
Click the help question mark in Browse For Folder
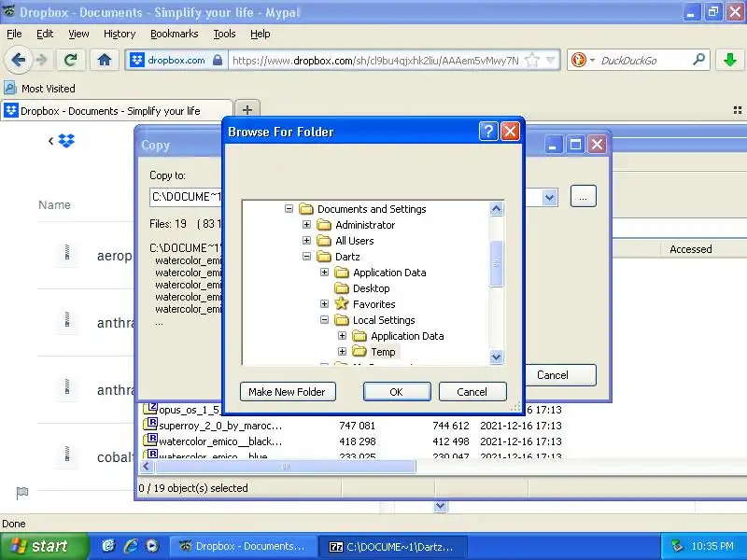point(488,131)
